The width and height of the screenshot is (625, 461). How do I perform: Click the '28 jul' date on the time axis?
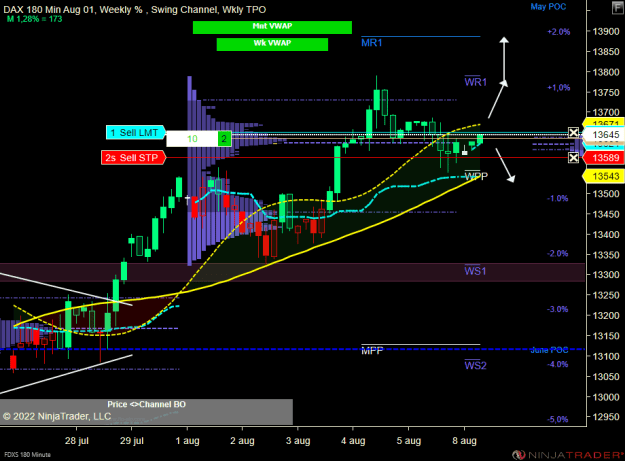(x=77, y=441)
